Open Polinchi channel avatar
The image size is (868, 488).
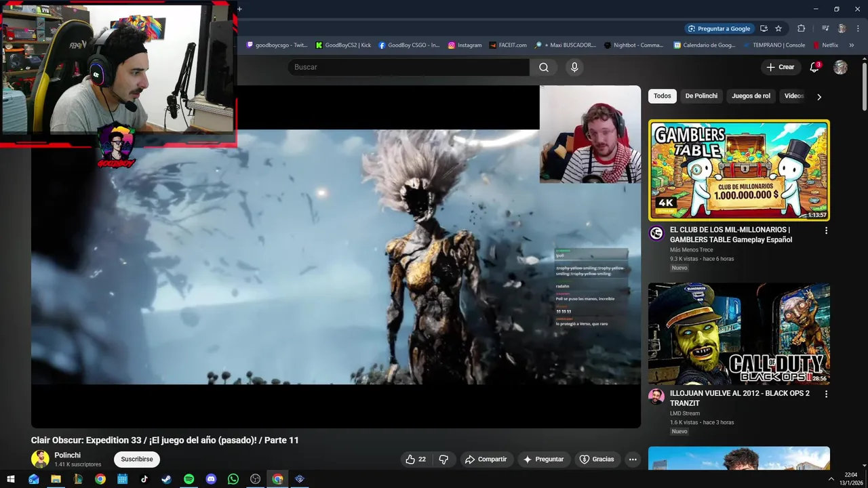40,459
